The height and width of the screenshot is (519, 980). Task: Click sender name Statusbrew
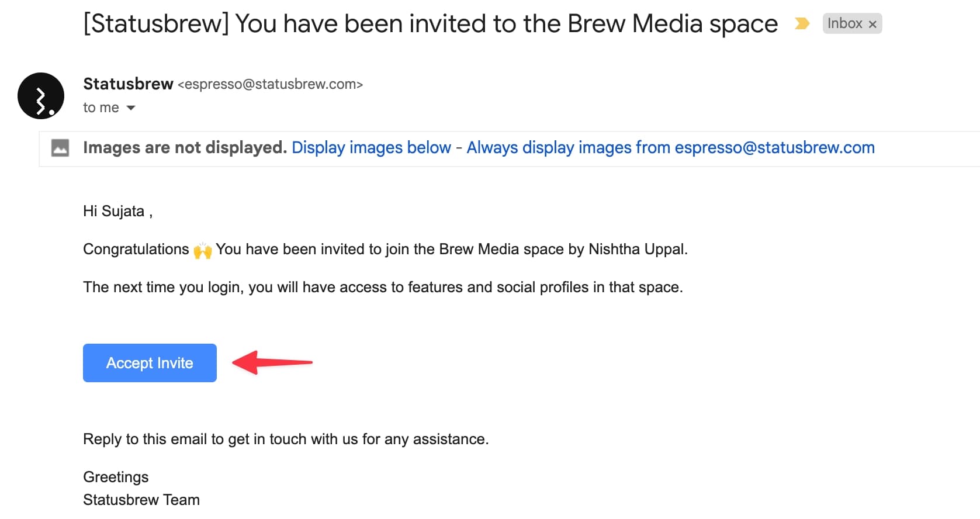tap(128, 84)
